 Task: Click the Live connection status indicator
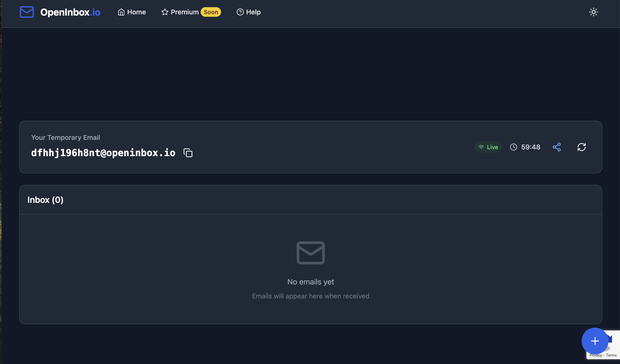488,147
